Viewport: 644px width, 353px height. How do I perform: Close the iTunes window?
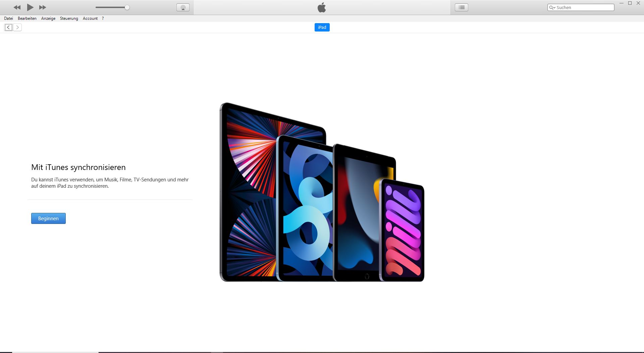638,3
